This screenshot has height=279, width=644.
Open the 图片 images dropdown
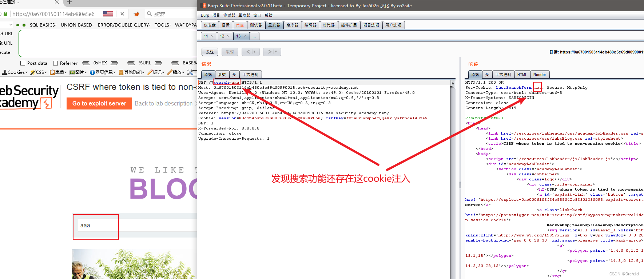tap(79, 72)
